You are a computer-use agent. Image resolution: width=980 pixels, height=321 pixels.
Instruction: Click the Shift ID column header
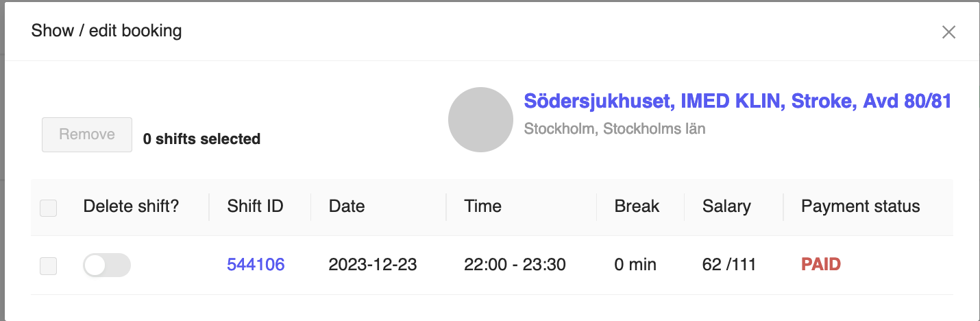coord(255,206)
